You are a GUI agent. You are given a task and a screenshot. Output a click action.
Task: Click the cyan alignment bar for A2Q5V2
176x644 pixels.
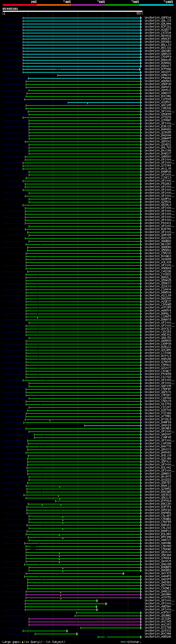click(105, 102)
